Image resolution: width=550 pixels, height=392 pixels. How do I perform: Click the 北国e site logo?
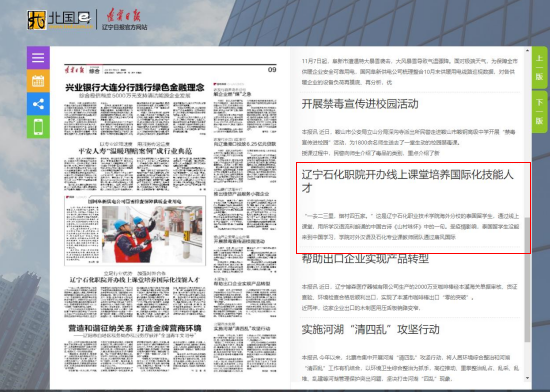click(x=59, y=20)
